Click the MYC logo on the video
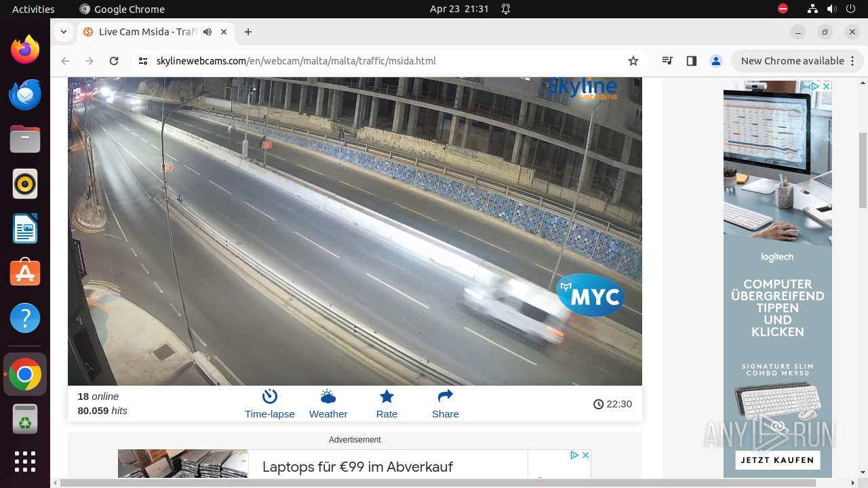The width and height of the screenshot is (868, 488). tap(591, 296)
